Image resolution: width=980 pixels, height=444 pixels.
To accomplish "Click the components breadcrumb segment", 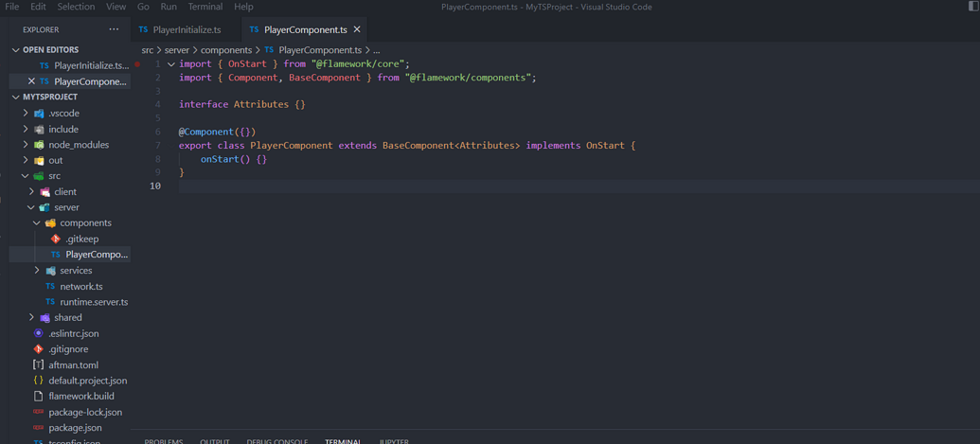I will click(x=225, y=50).
